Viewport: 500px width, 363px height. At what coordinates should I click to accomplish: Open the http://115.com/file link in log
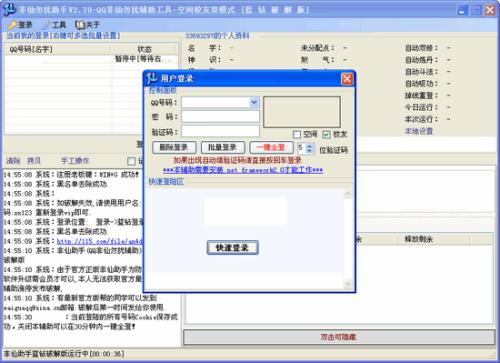pos(99,241)
